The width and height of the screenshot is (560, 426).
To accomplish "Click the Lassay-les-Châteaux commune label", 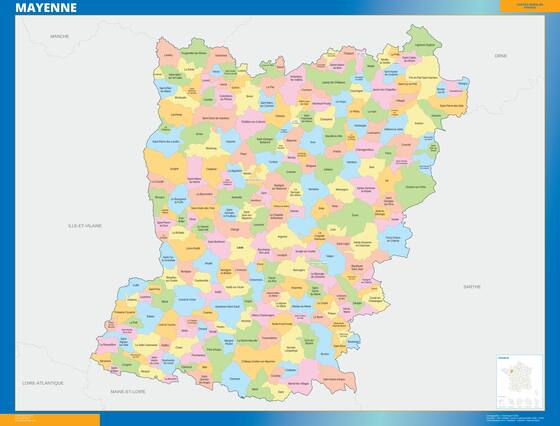I will [333, 82].
